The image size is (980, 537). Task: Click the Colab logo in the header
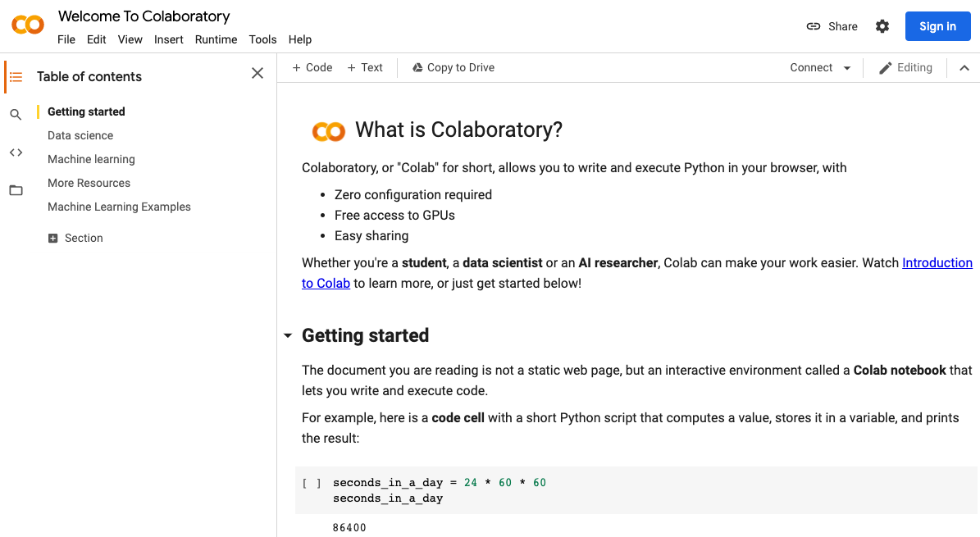click(x=28, y=25)
